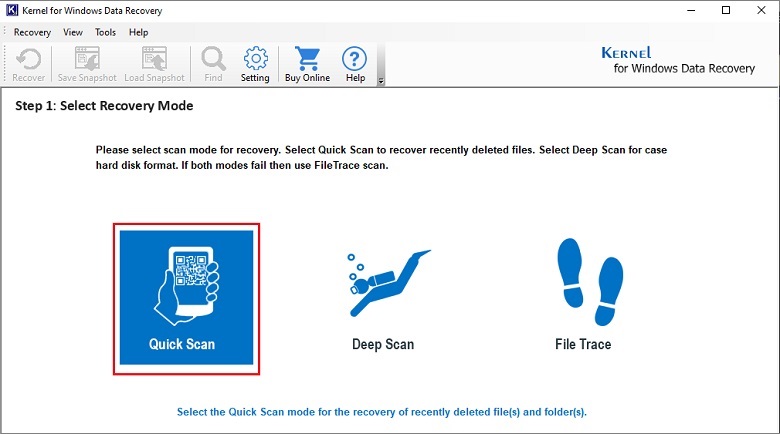The image size is (780, 434).
Task: Open the Recovery menu
Action: (x=32, y=32)
